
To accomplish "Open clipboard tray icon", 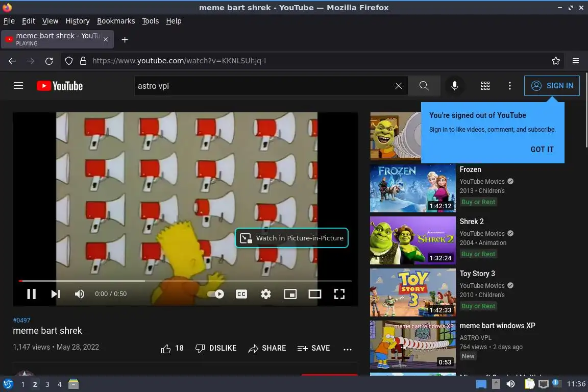I will click(529, 384).
